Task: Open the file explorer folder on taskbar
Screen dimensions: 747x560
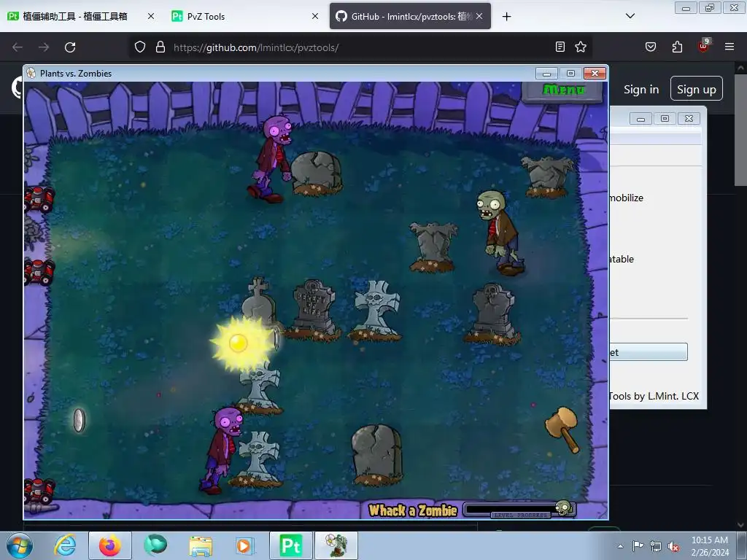Action: [201, 545]
